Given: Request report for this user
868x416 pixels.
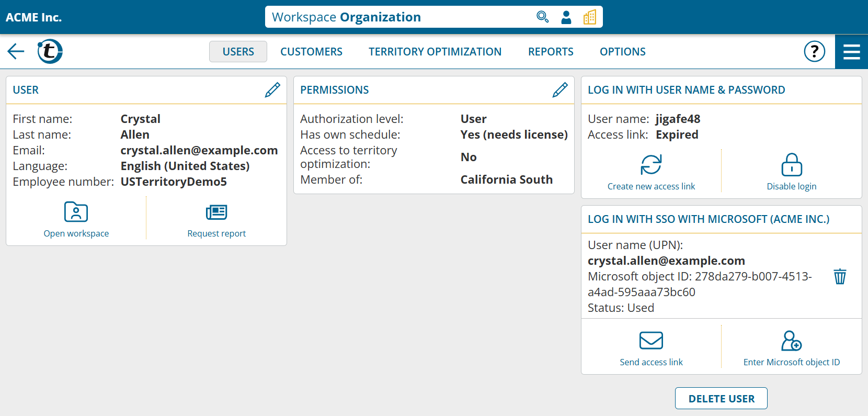Looking at the screenshot, I should pyautogui.click(x=216, y=220).
